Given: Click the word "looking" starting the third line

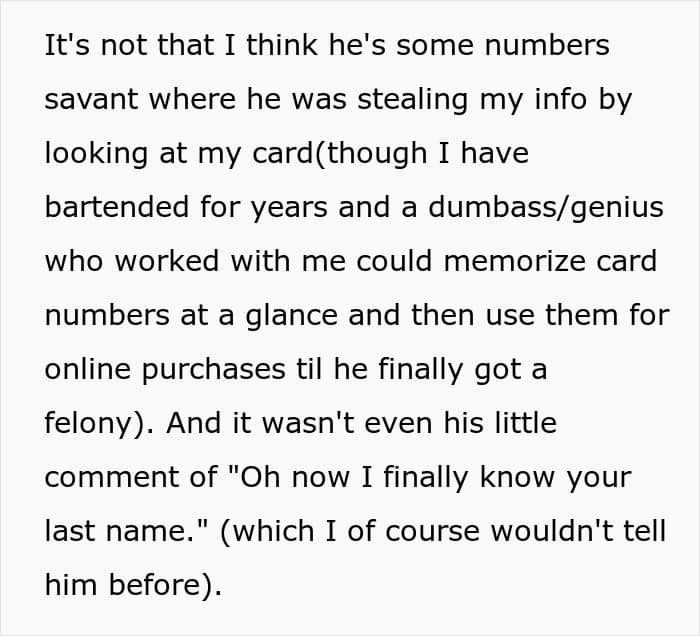Looking at the screenshot, I should pyautogui.click(x=96, y=153).
